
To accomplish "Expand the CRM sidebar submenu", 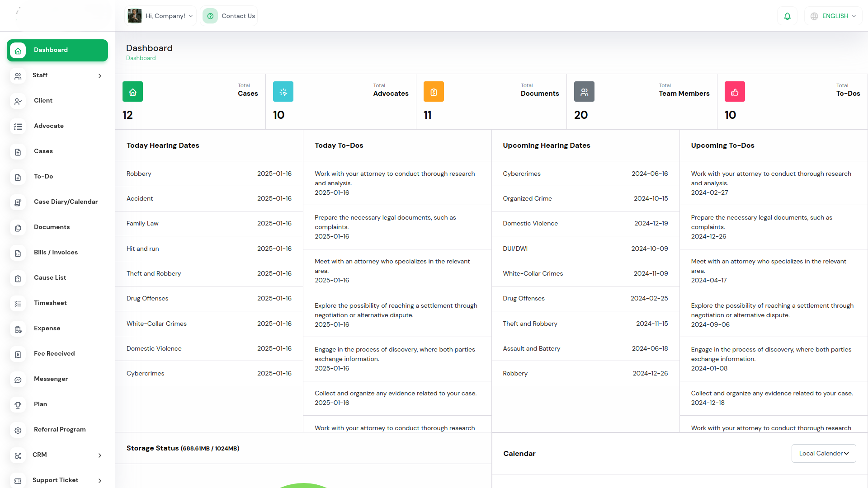I will coord(100,455).
